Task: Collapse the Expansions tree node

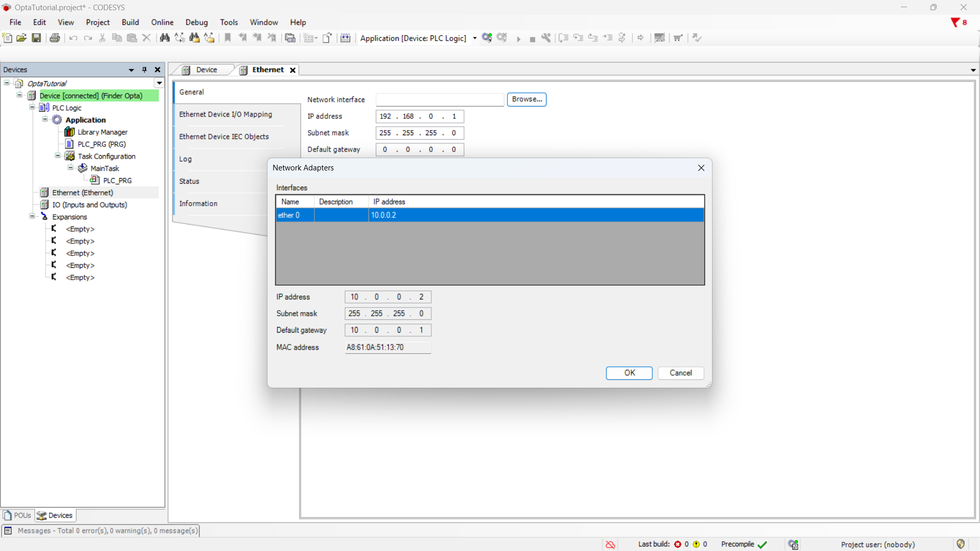Action: point(32,216)
